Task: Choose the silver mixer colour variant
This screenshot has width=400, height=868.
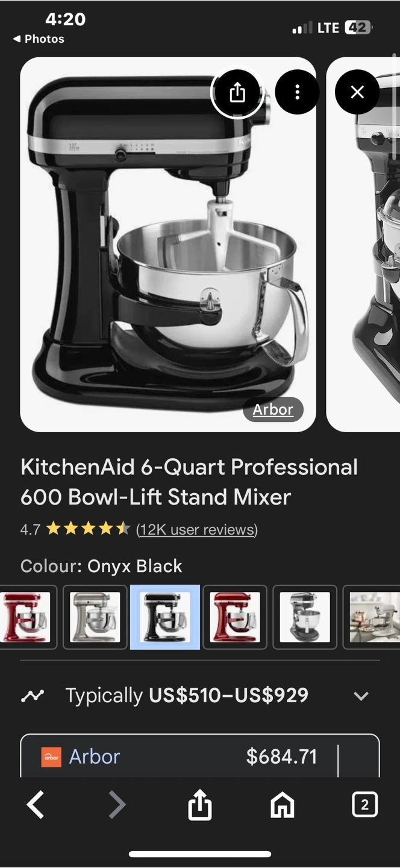Action: (95, 617)
